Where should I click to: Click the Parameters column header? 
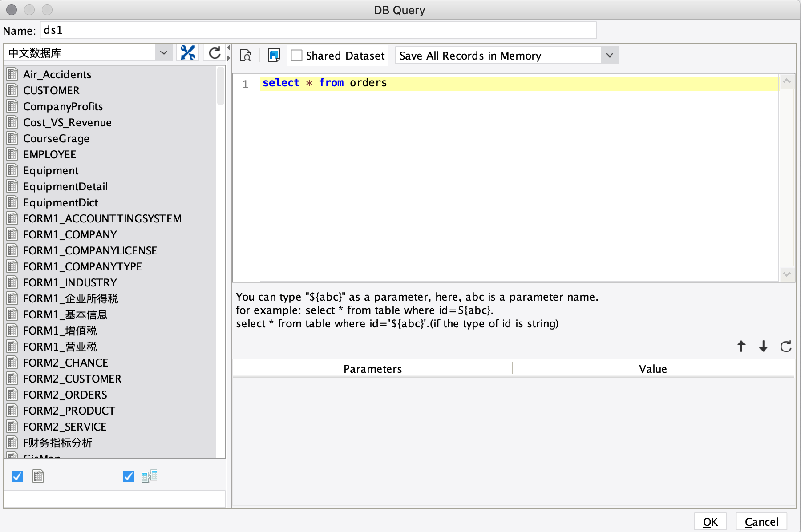[372, 369]
